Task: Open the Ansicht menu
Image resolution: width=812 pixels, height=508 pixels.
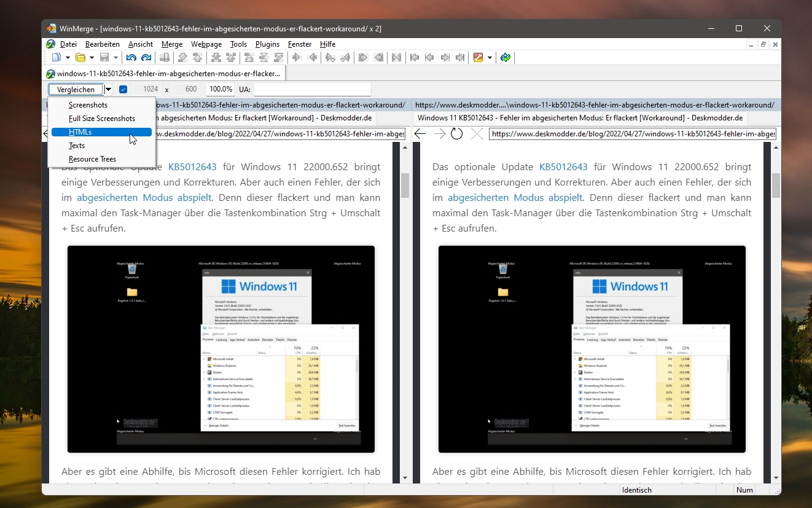Action: pyautogui.click(x=141, y=44)
